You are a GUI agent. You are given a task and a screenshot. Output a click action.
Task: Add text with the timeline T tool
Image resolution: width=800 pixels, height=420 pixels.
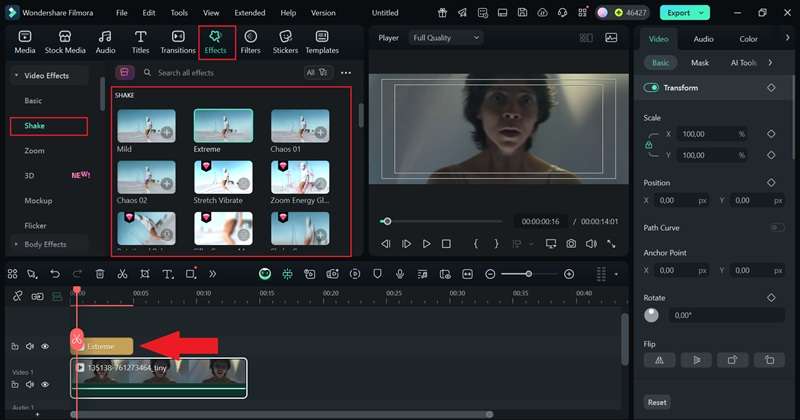coord(167,274)
